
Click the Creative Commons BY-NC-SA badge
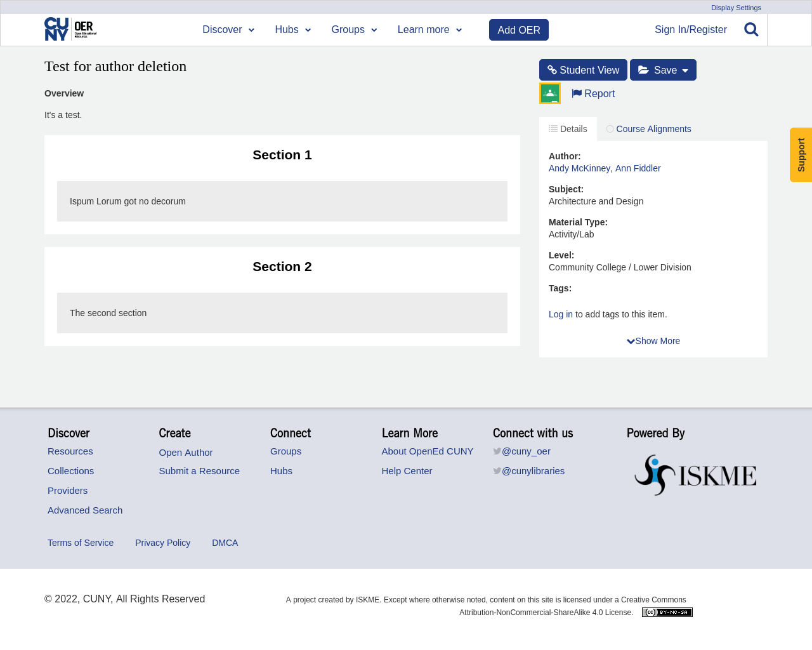[667, 612]
